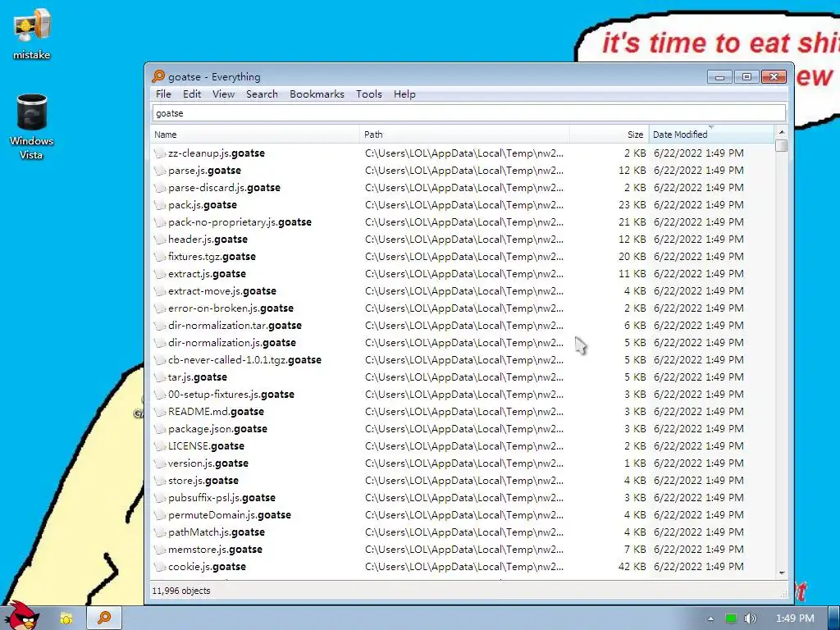Screen dimensions: 840x630
Task: Click the file icon beside pack.js.goatse
Action: pyautogui.click(x=160, y=204)
